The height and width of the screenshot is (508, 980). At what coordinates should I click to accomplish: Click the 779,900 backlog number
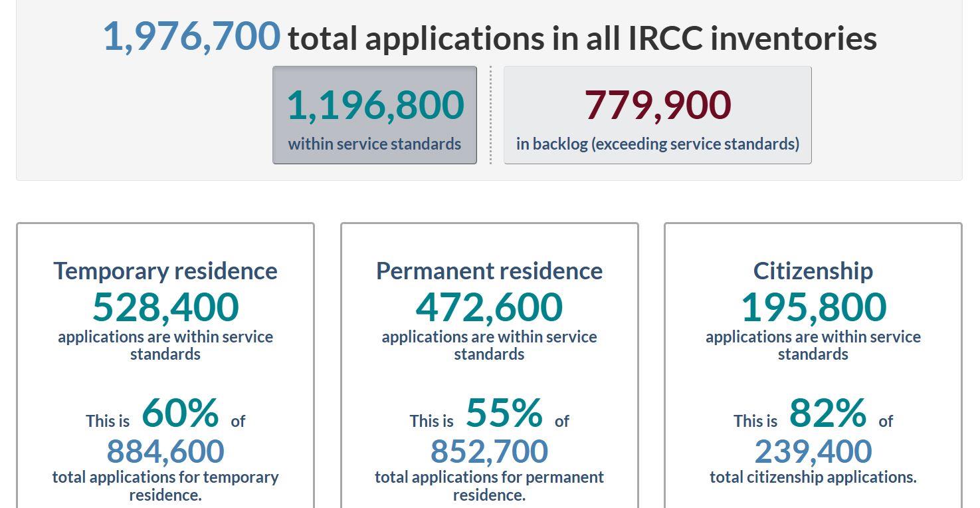657,105
